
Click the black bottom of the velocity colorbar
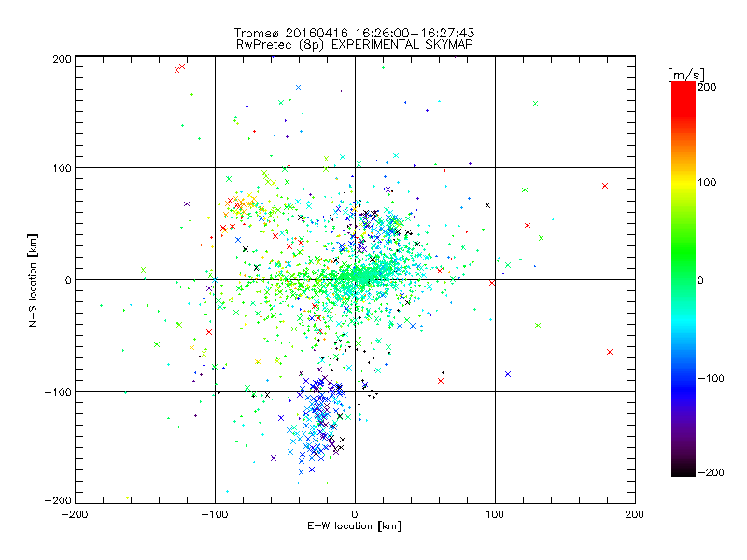(684, 469)
